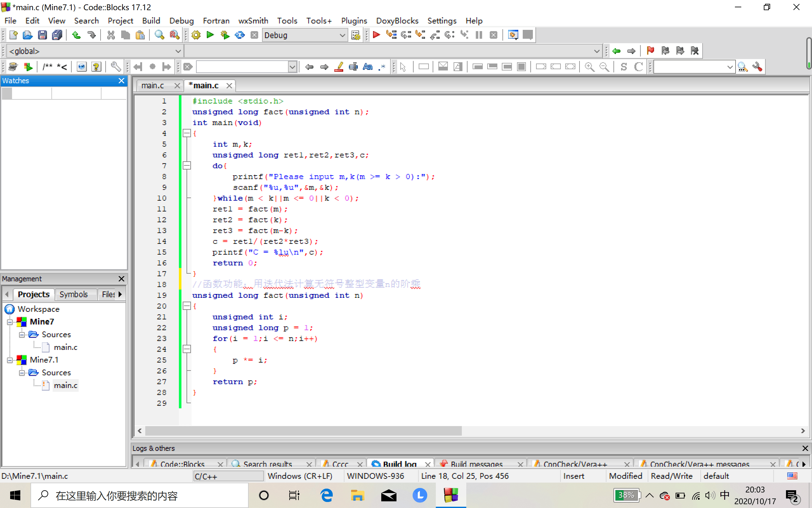The width and height of the screenshot is (812, 508).
Task: Click the highlight marker pen icon
Action: click(x=339, y=67)
